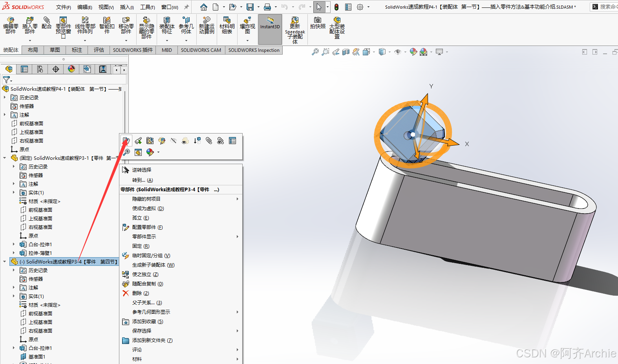Click the Previous View icon in view toolbar
This screenshot has width=618, height=364.
coord(335,52)
